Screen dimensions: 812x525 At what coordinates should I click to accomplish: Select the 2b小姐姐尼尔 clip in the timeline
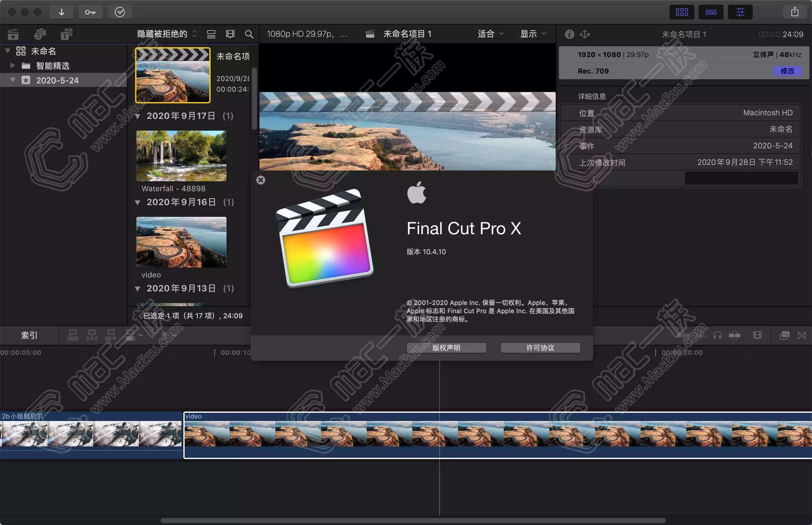(91, 435)
